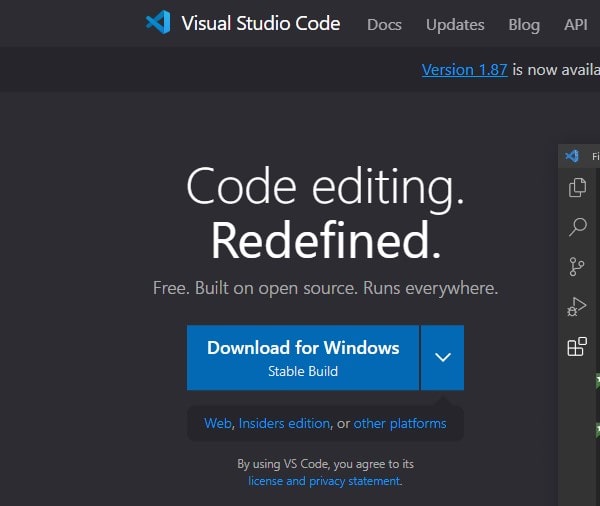Follow the Insiders edition link
The width and height of the screenshot is (600, 506).
point(284,423)
